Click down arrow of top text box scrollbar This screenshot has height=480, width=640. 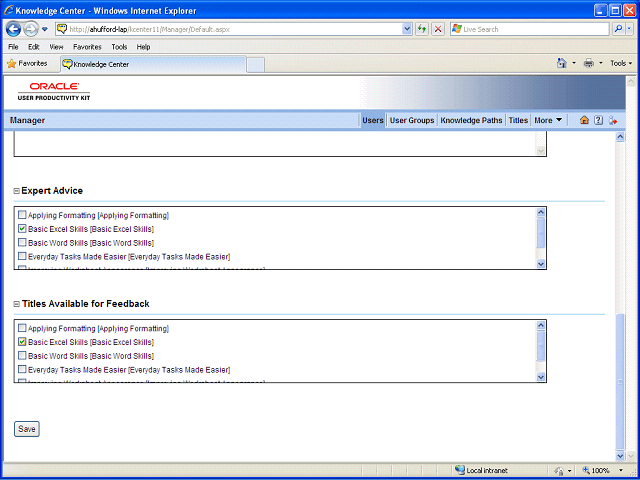[x=541, y=151]
